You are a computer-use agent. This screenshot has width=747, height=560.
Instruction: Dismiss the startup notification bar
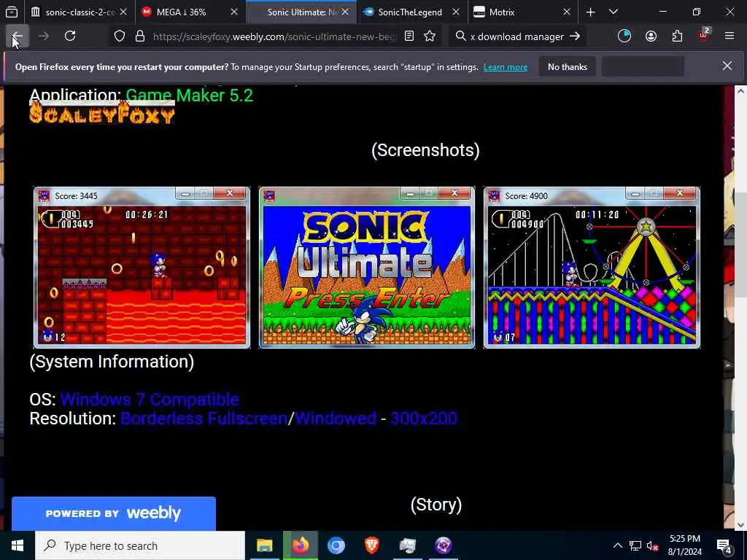727,66
